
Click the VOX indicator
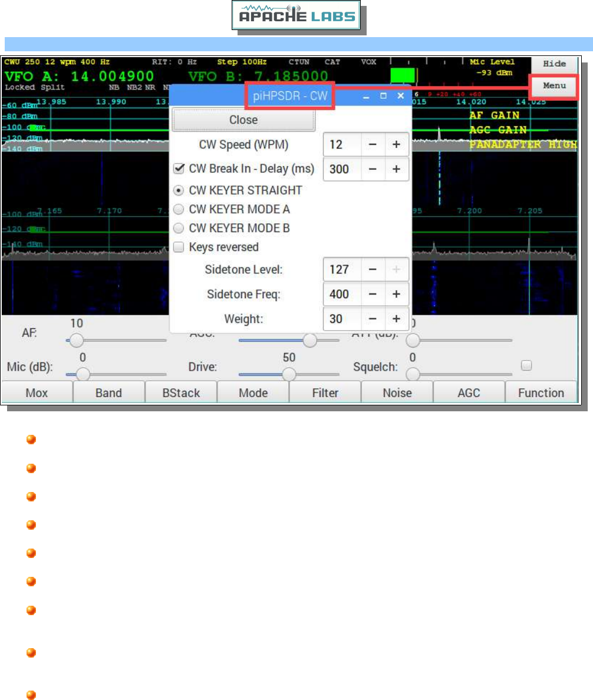click(368, 62)
